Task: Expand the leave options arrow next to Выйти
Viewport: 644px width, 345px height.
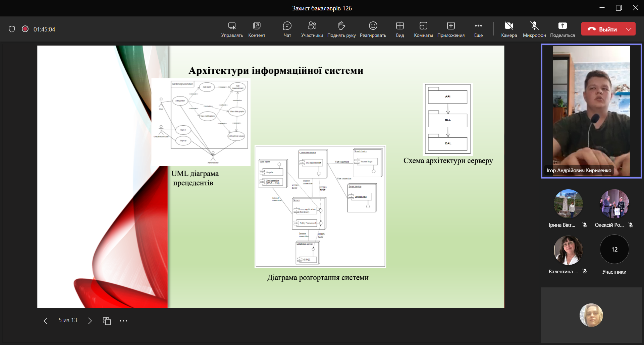Action: (629, 29)
